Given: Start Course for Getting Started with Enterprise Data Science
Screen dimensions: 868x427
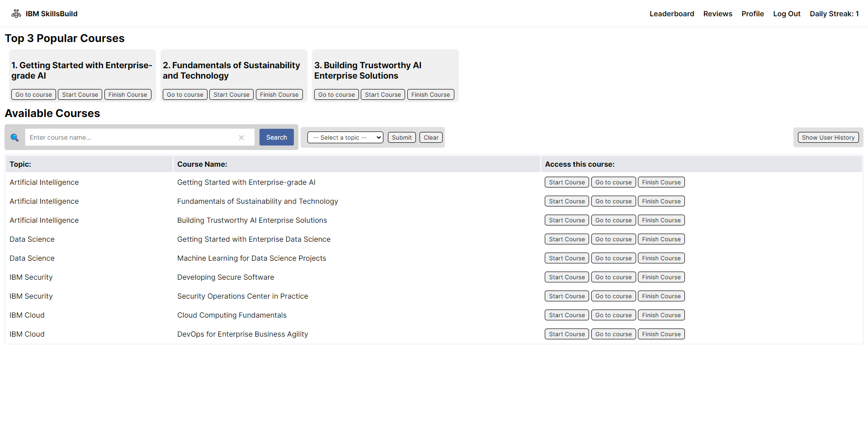Looking at the screenshot, I should click(567, 239).
